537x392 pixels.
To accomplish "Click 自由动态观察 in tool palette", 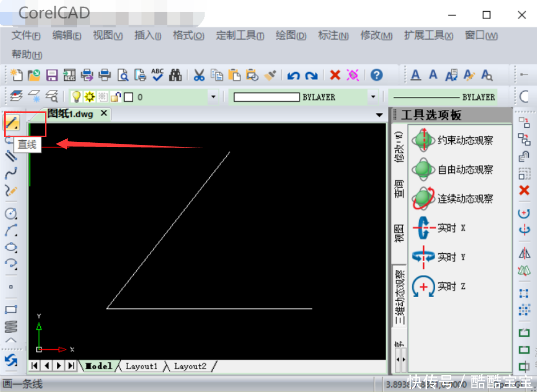I will click(x=452, y=169).
